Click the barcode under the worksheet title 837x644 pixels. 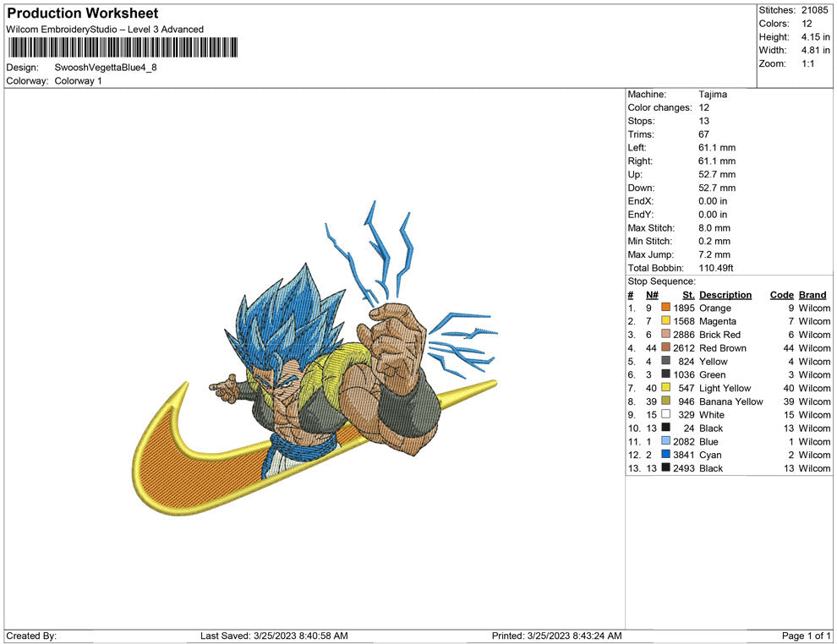click(123, 47)
